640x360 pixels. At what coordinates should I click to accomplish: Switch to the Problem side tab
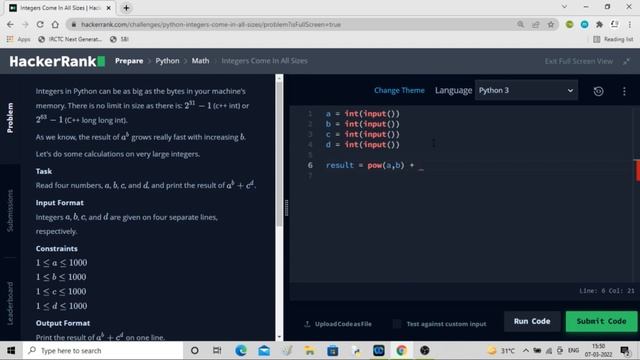click(x=10, y=118)
